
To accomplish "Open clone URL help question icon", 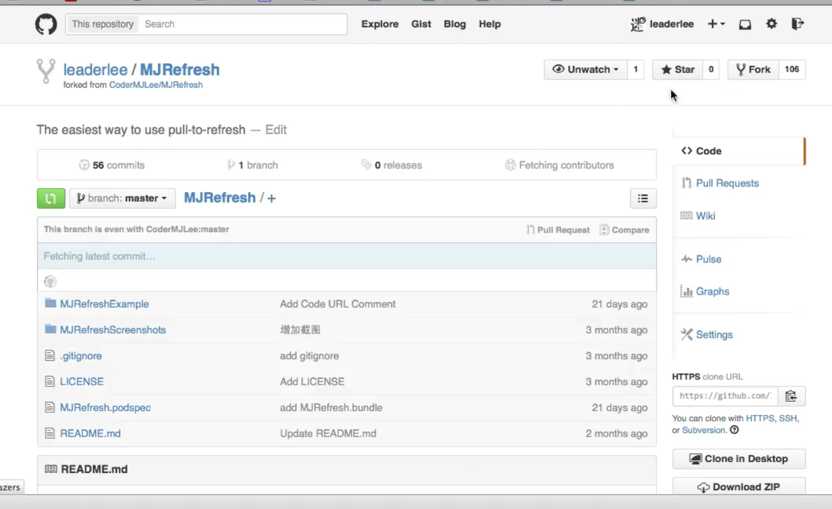I will click(x=734, y=430).
